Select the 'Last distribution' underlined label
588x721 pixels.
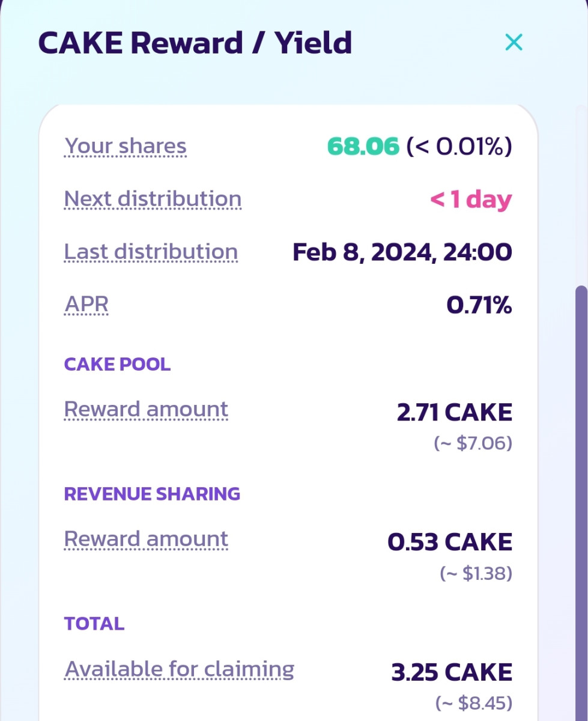pyautogui.click(x=151, y=252)
